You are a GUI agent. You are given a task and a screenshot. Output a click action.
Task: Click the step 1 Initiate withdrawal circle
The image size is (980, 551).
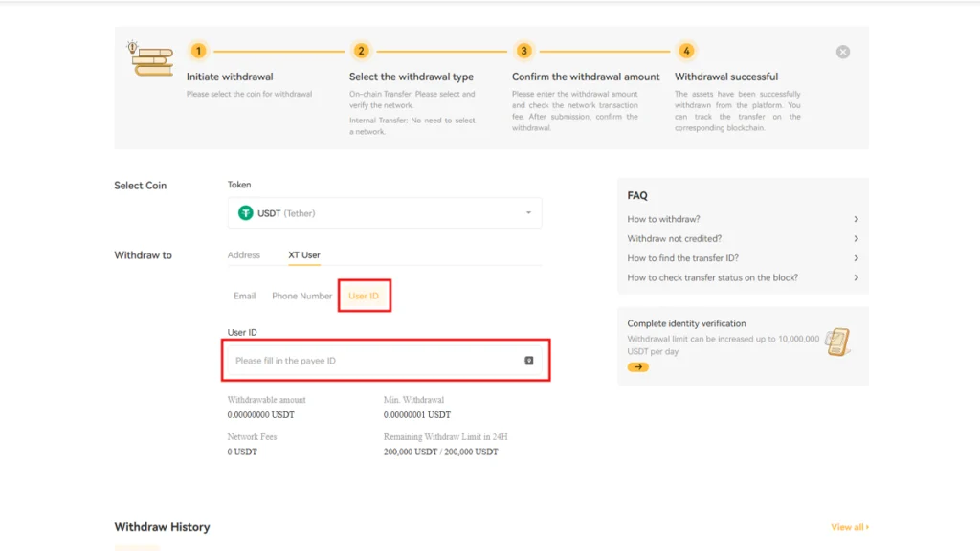tap(198, 51)
